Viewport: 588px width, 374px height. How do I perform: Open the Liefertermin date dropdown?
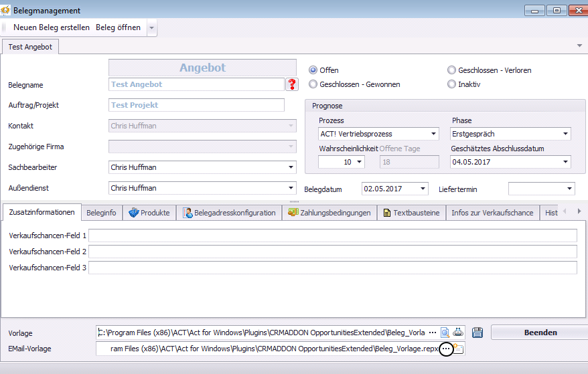tap(569, 189)
